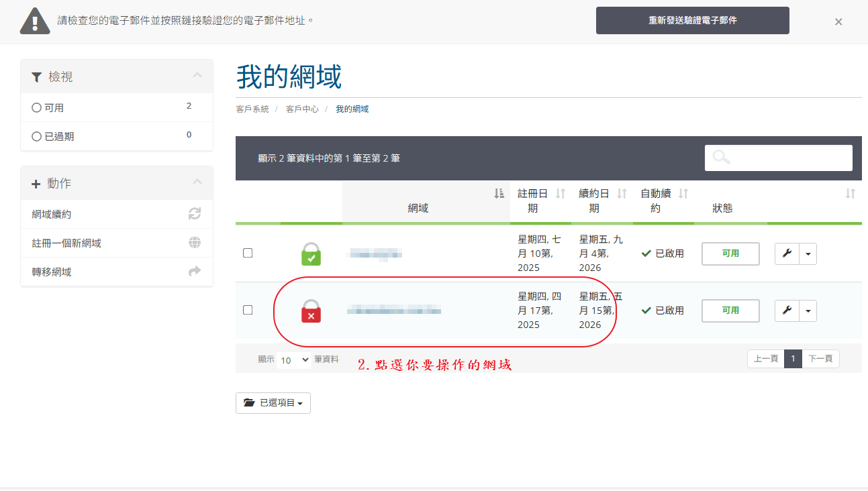Click the red padlock icon in second row
868x491 pixels.
coord(311,311)
